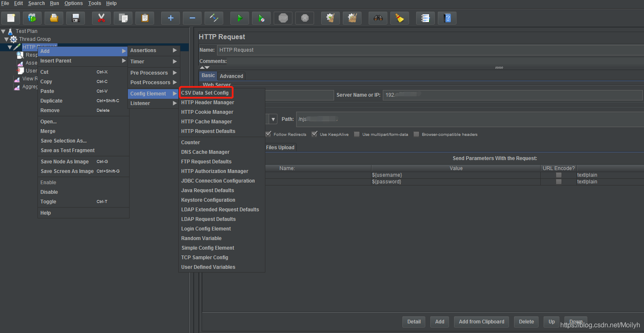Click the Reset Search toolbar icon
The image size is (644, 333).
399,18
